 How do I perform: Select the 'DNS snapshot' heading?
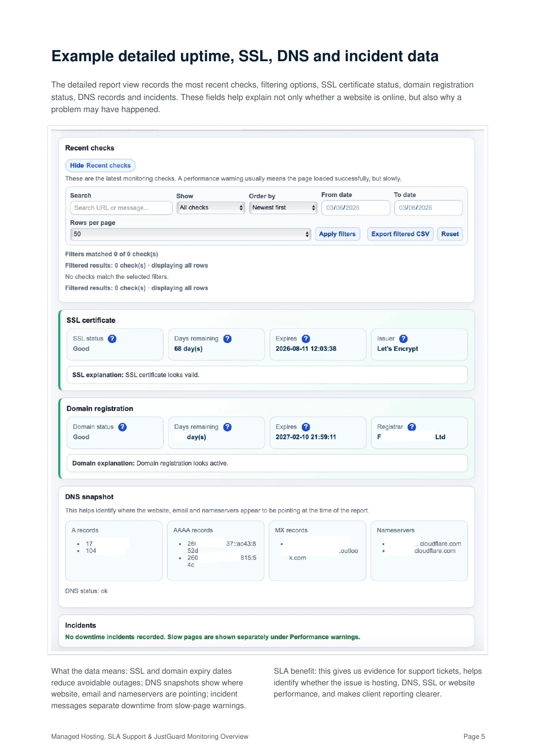[x=89, y=497]
